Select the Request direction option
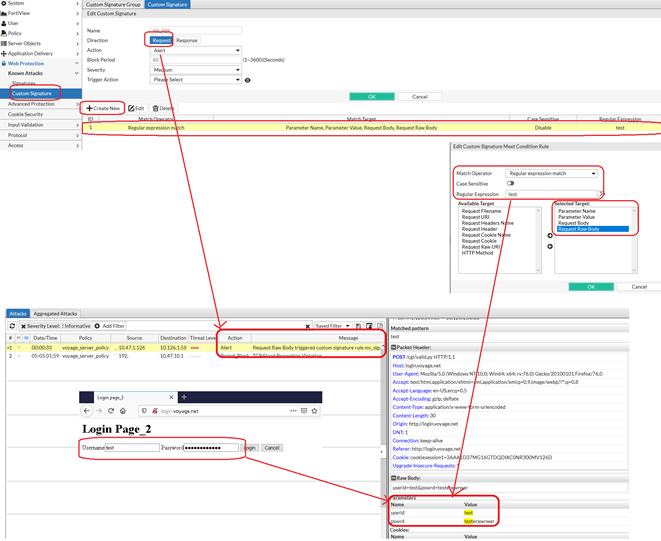Screen dimensions: 661x541 click(x=161, y=40)
